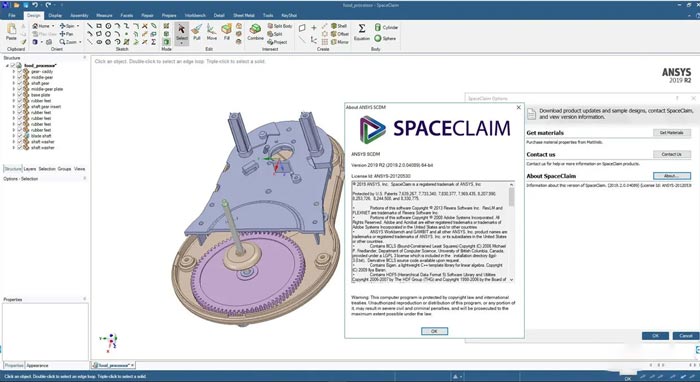Click OK in SpaceClaim Options dialog
The height and width of the screenshot is (382, 700).
(x=655, y=336)
